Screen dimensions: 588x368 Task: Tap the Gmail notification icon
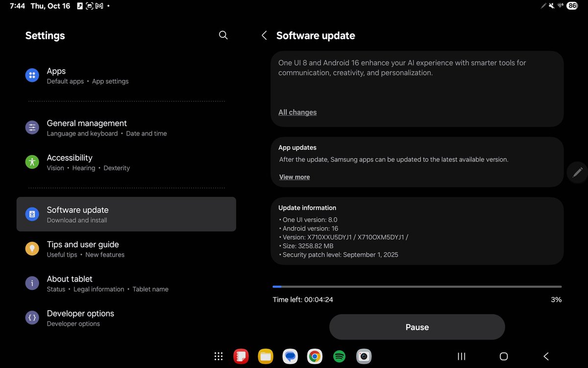(99, 6)
